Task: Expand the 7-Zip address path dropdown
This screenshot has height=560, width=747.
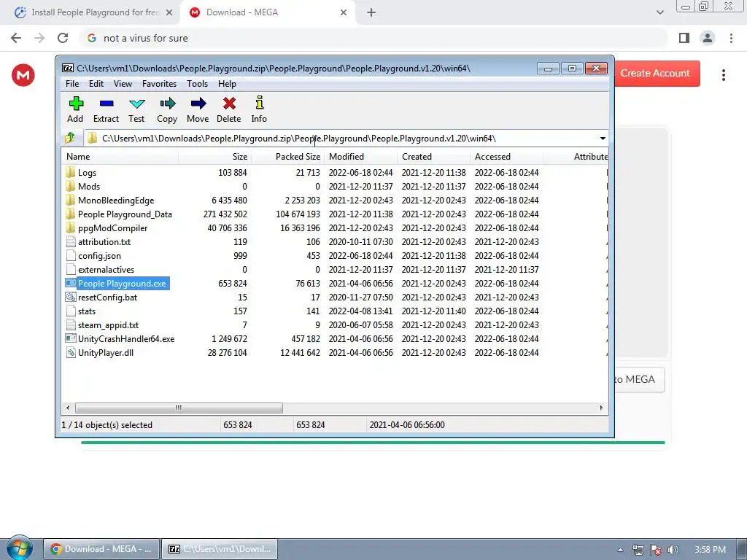Action: pos(603,139)
